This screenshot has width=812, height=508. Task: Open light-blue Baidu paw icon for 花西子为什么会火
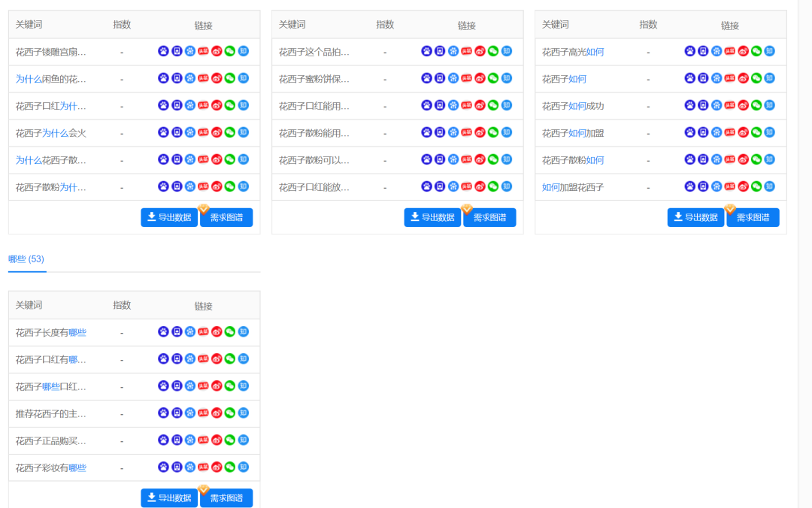(190, 132)
